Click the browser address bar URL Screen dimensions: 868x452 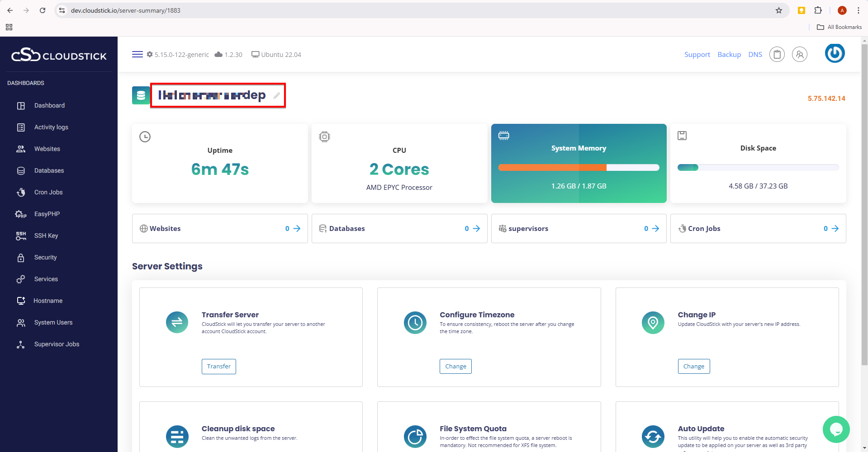point(126,10)
